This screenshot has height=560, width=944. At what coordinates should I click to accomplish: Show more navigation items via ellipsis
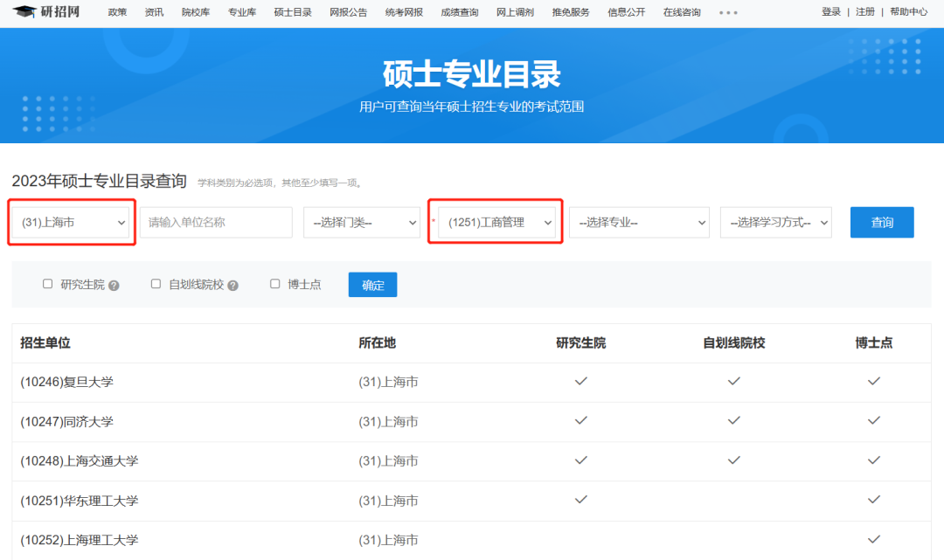pyautogui.click(x=728, y=12)
